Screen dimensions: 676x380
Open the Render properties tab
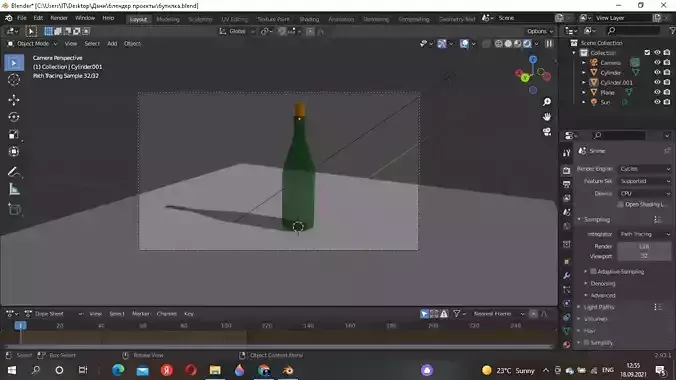[x=566, y=170]
